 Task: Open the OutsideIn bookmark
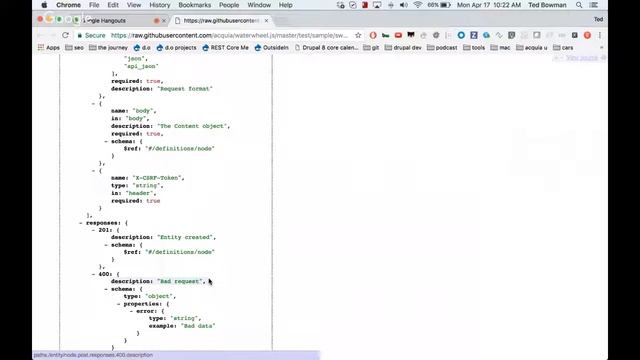[271, 48]
